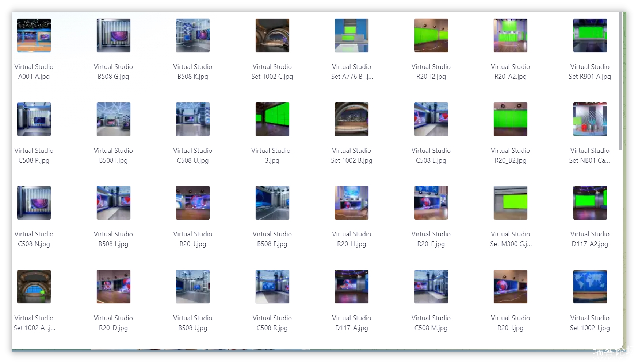Select the Virtual Studio Set 1002 A thumbnail
638x364 pixels.
[34, 287]
